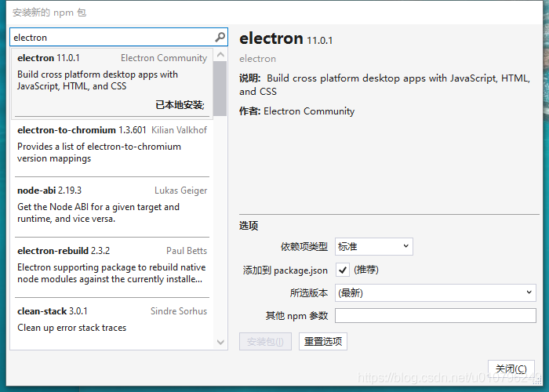Click the 重置选项 button
The width and height of the screenshot is (549, 392).
point(323,341)
